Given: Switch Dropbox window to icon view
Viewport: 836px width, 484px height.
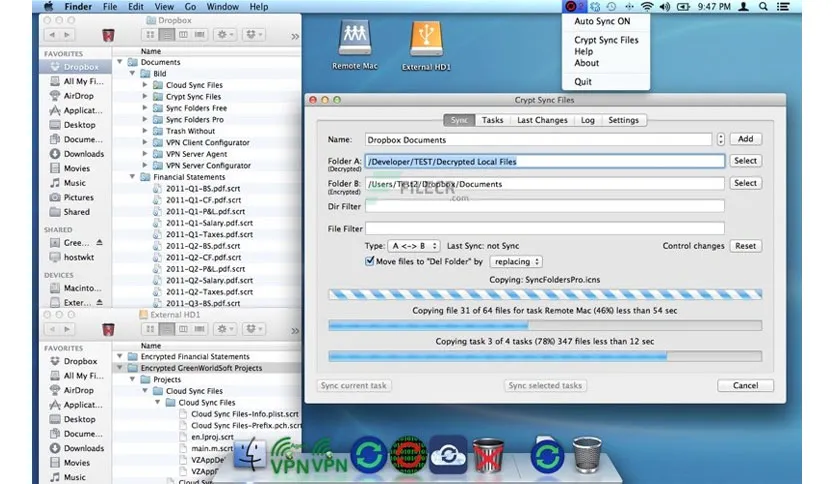Looking at the screenshot, I should coord(150,35).
